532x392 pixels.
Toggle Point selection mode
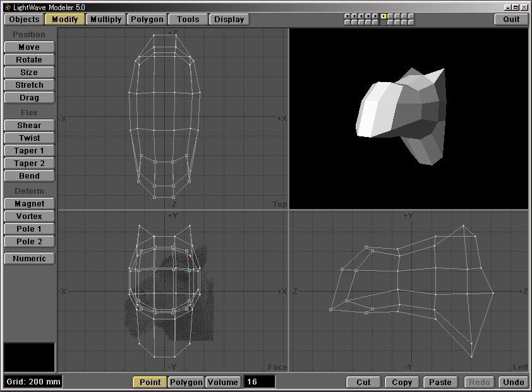(x=150, y=382)
